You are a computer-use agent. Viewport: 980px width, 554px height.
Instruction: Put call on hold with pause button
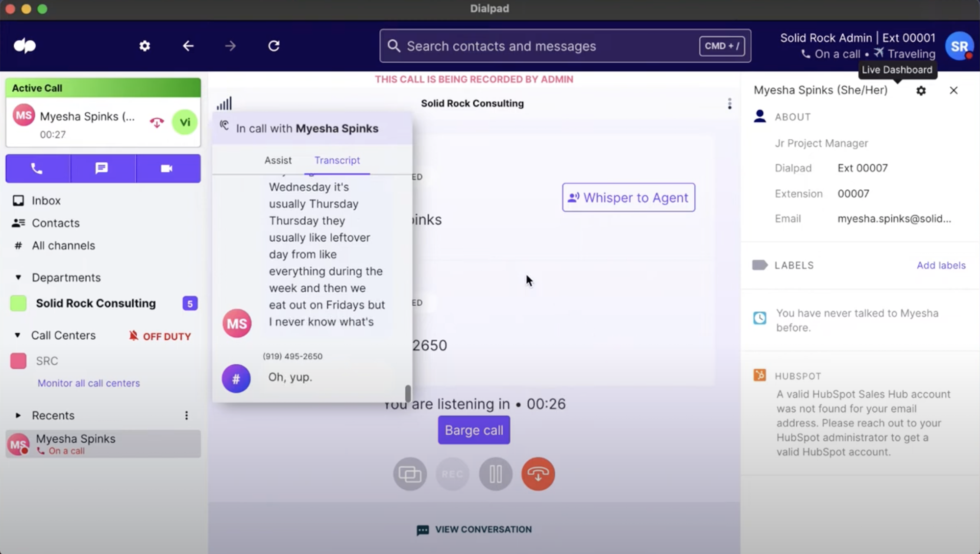click(x=495, y=474)
